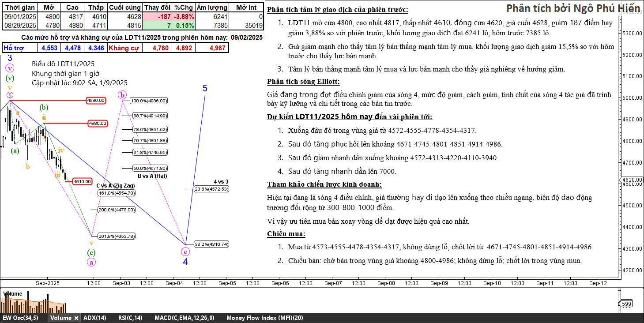This screenshot has height=323, width=644.
Task: Click the 4620.00 price axis marker
Action: (632, 180)
